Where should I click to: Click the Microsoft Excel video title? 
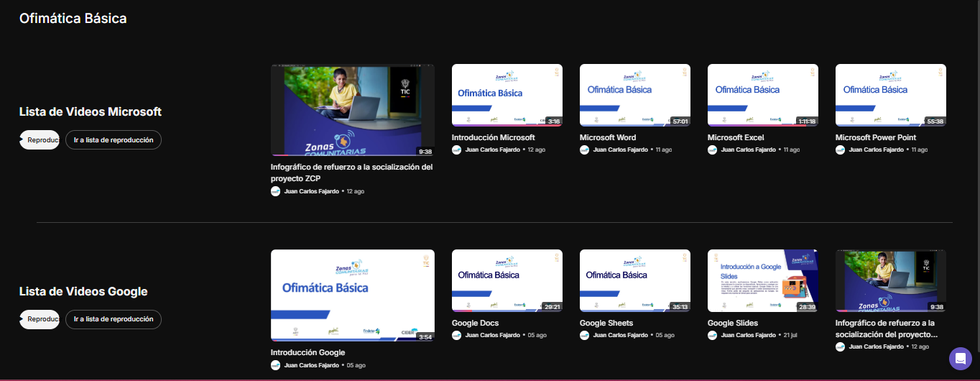point(735,137)
